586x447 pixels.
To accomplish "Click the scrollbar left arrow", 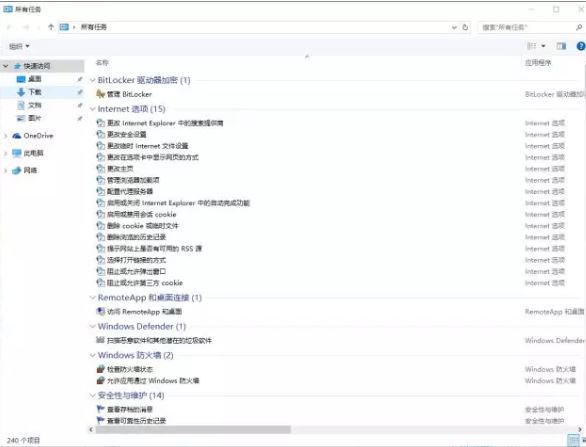I will 91,429.
